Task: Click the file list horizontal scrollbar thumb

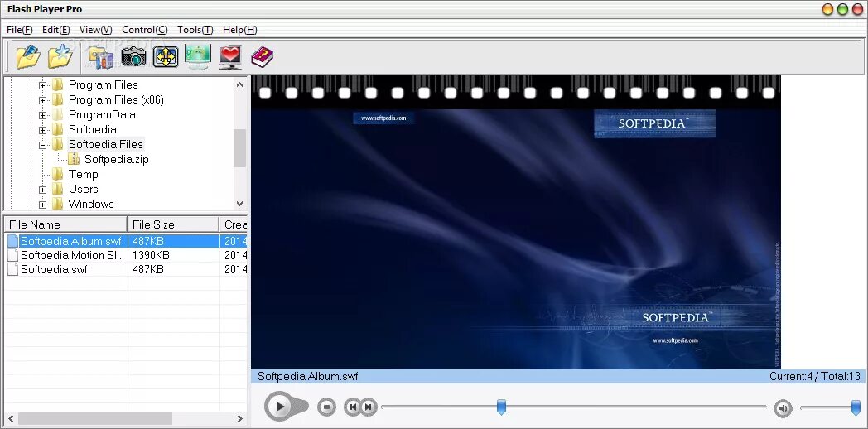Action: tap(94, 418)
